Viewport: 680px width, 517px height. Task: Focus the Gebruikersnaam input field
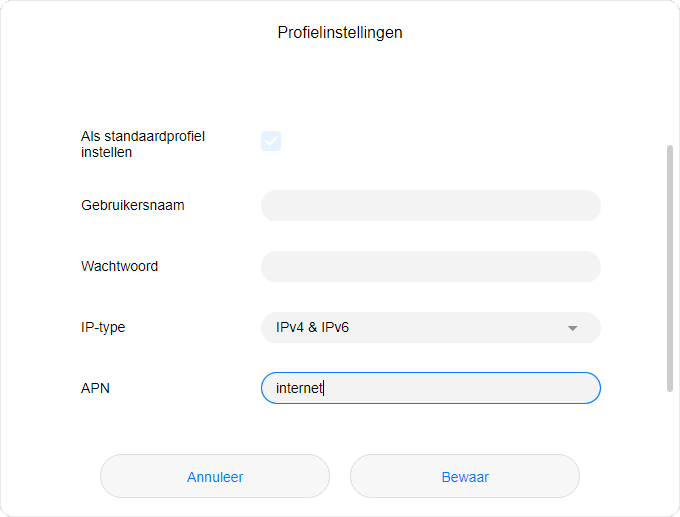coord(430,206)
